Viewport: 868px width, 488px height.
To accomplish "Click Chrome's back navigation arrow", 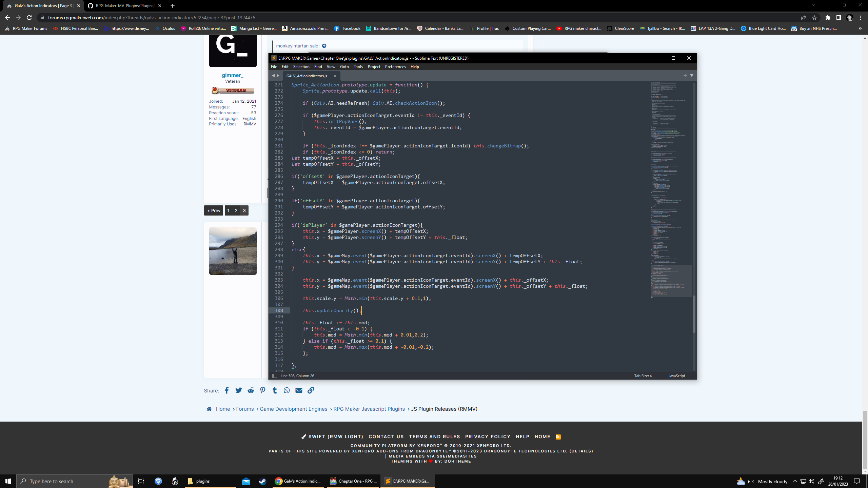I will click(7, 18).
